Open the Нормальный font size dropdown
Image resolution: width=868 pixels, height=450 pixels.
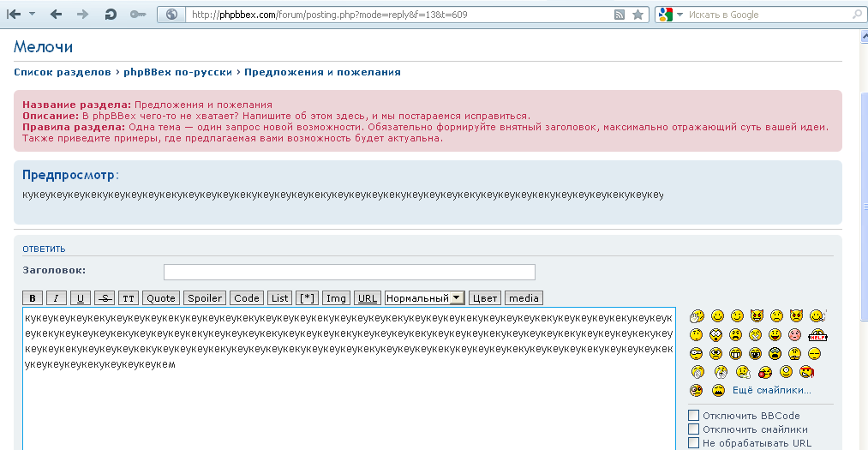(424, 298)
